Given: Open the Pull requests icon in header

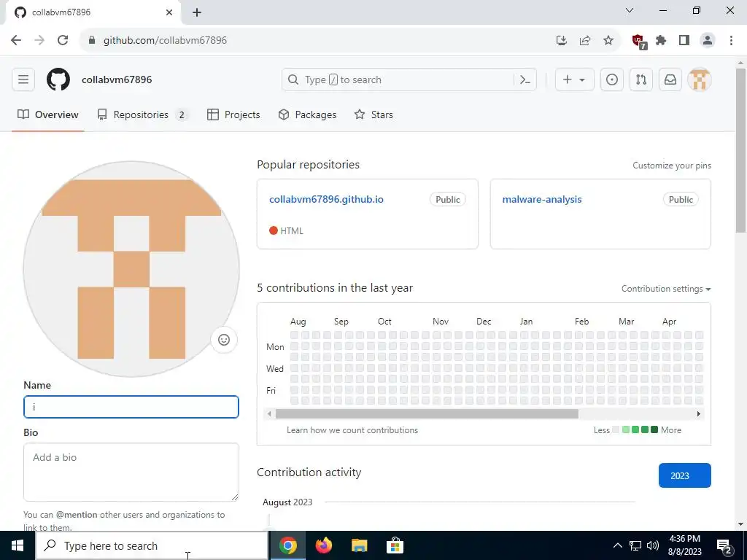Looking at the screenshot, I should click(x=640, y=79).
